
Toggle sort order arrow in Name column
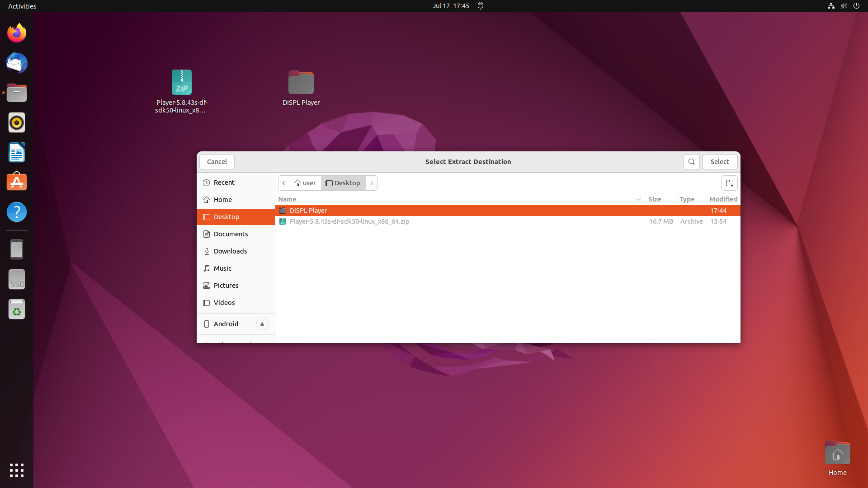[x=638, y=199]
